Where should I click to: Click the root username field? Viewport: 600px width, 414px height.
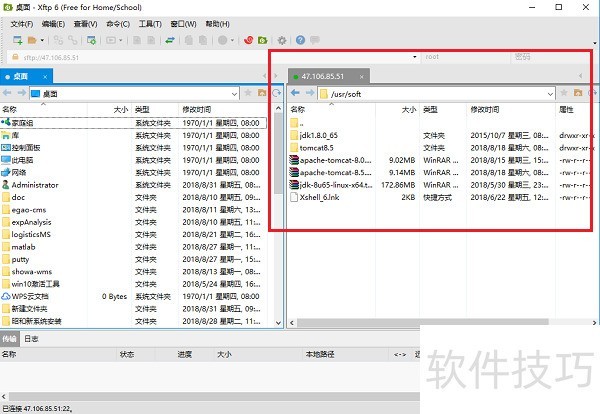click(466, 57)
